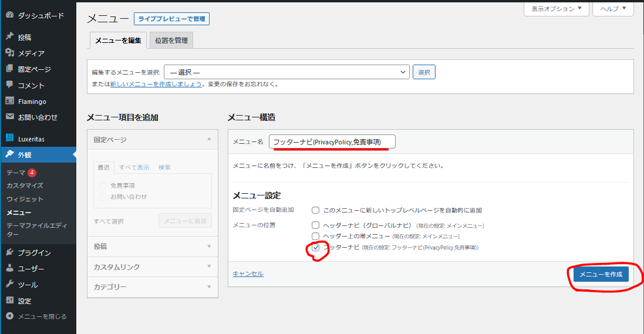Click the Media library icon
Viewport: 644px width, 334px height.
(x=9, y=53)
